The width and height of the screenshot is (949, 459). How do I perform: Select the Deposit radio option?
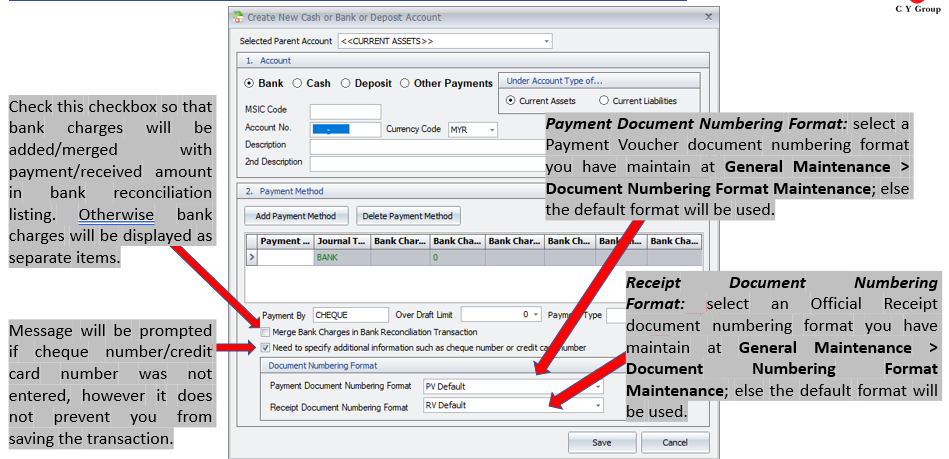[x=346, y=84]
